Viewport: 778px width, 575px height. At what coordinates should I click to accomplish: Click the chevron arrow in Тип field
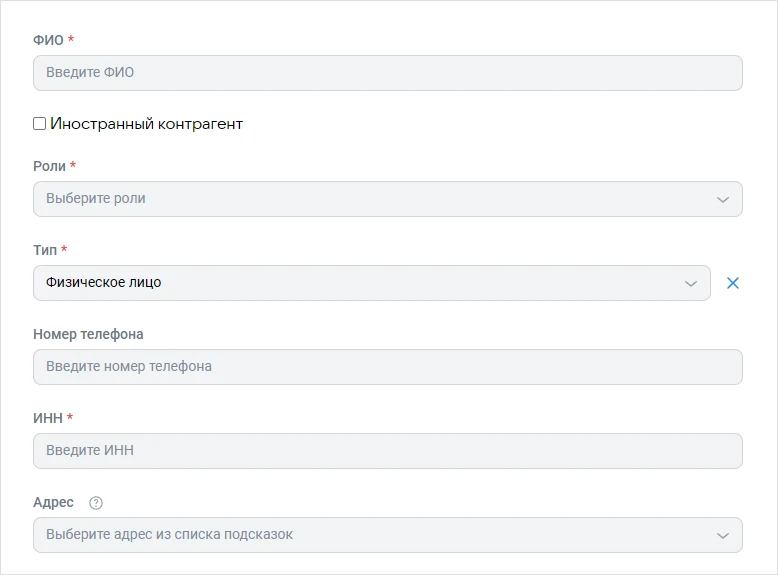pyautogui.click(x=691, y=284)
